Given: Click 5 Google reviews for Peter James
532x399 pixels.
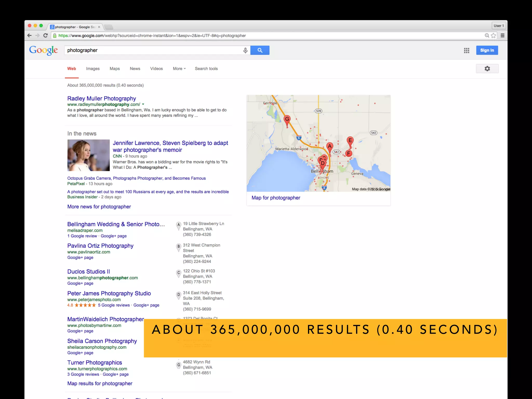Looking at the screenshot, I should (114, 305).
